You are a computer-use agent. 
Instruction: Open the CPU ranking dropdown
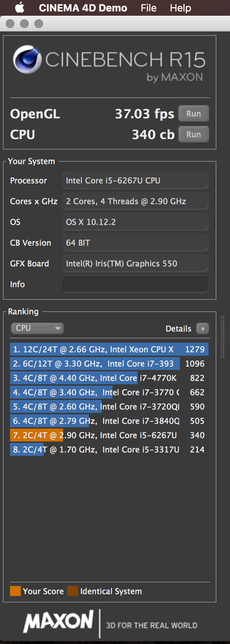[37, 328]
